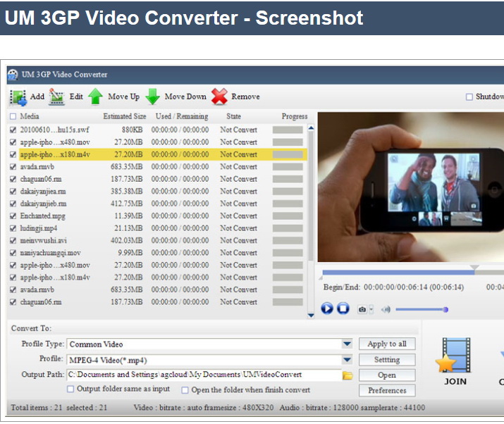
Task: Open the snapshot options dropdown arrow
Action: pos(371,310)
